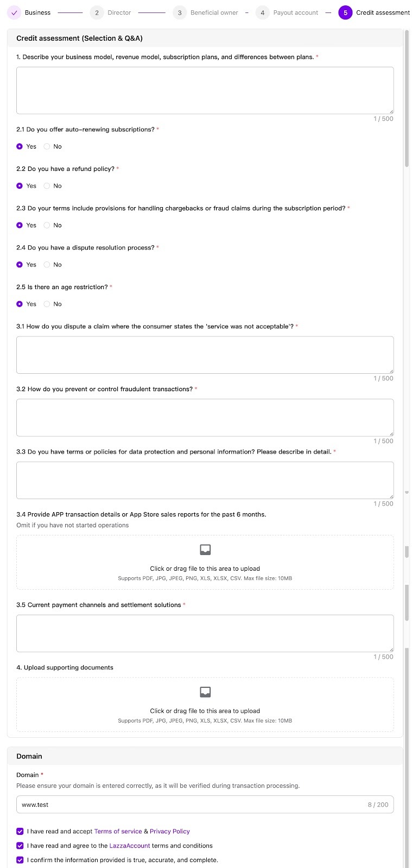Open the Privacy Policy link

coord(169,831)
